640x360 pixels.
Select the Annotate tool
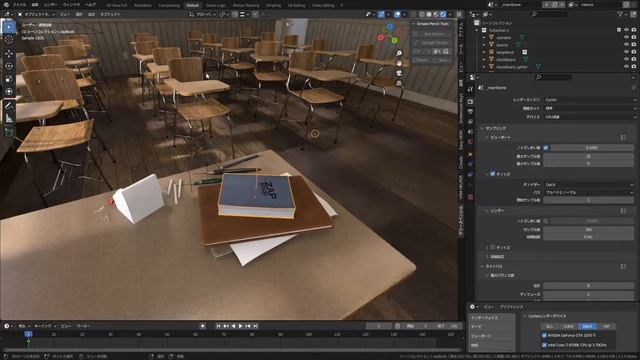pos(9,106)
